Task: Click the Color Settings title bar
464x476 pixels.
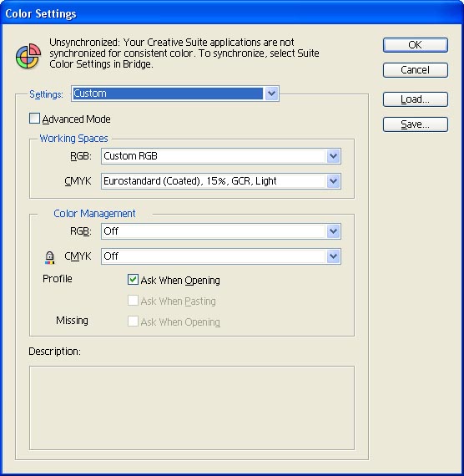Action: click(232, 13)
